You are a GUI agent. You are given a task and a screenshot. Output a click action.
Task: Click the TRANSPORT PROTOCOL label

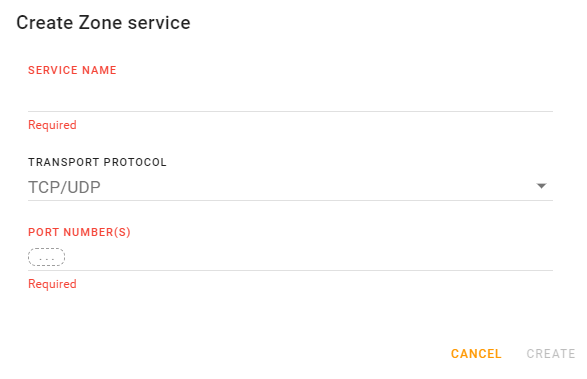pos(97,162)
